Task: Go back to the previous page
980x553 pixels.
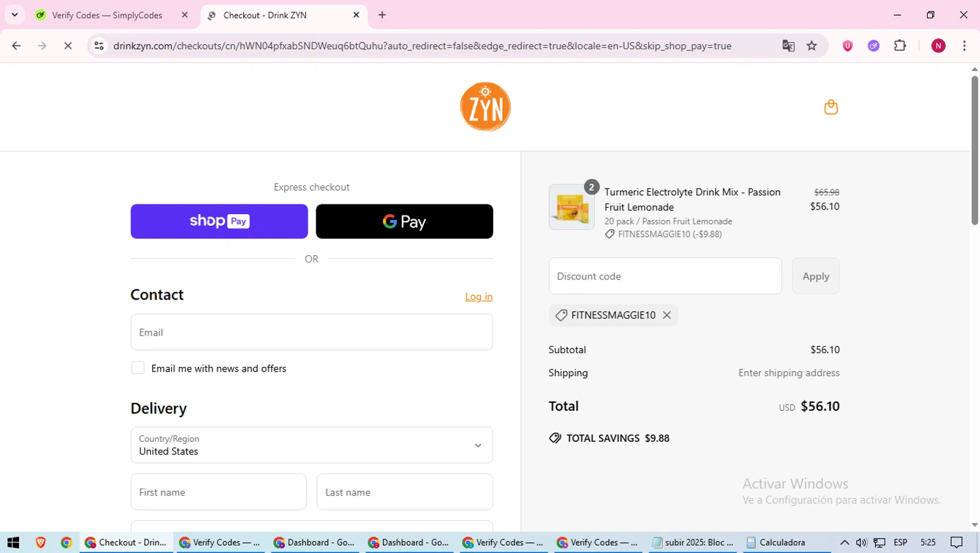Action: [16, 46]
